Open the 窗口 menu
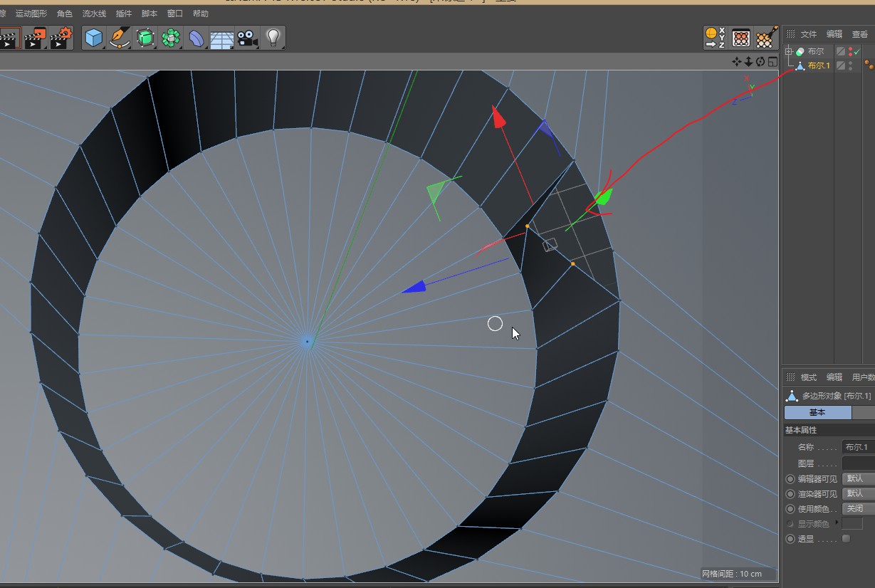This screenshot has width=875, height=588. [x=175, y=14]
